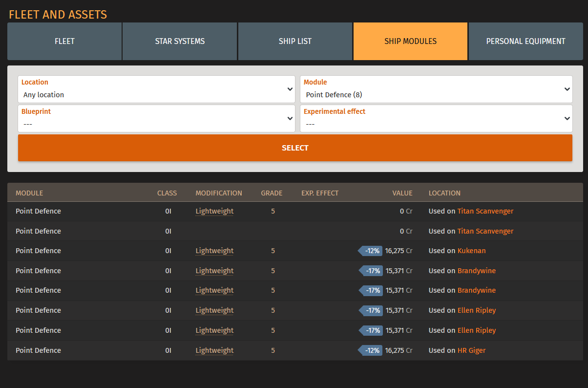Click the 16,275 Cr value in Kukenan row
588x388 pixels.
[399, 251]
